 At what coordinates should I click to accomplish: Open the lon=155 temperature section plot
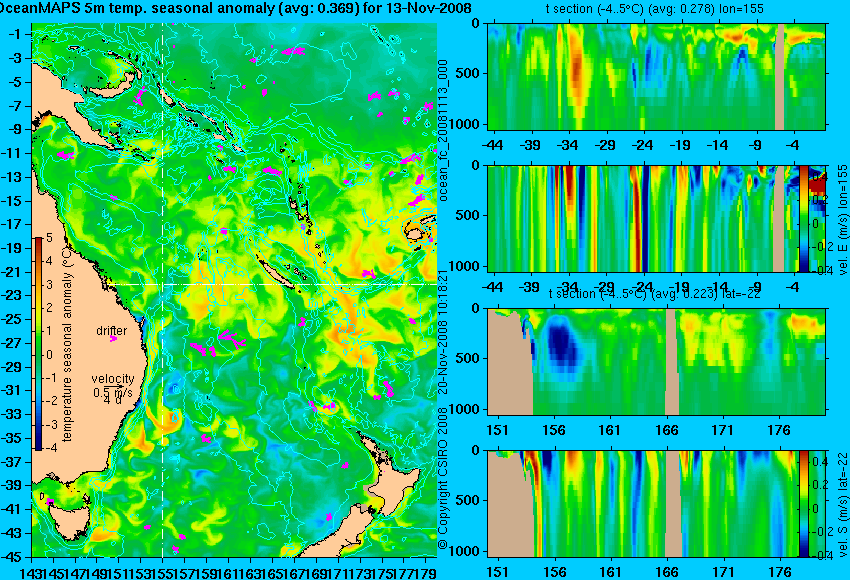656,76
